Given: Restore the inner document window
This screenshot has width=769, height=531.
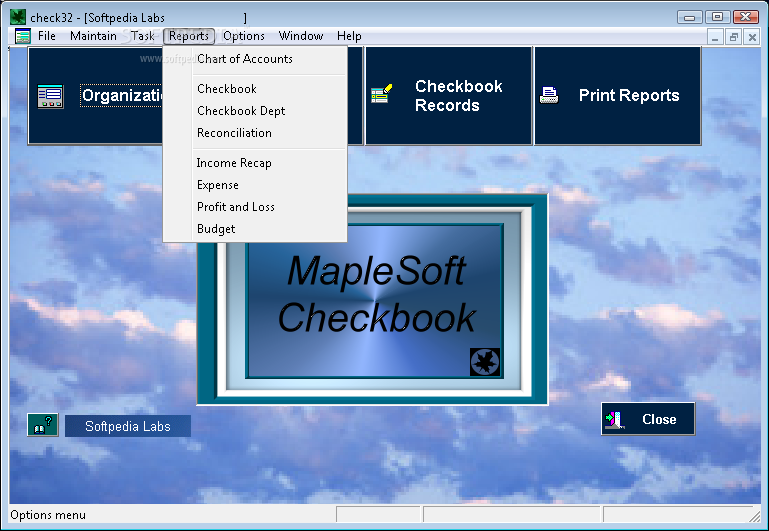Looking at the screenshot, I should pos(734,37).
